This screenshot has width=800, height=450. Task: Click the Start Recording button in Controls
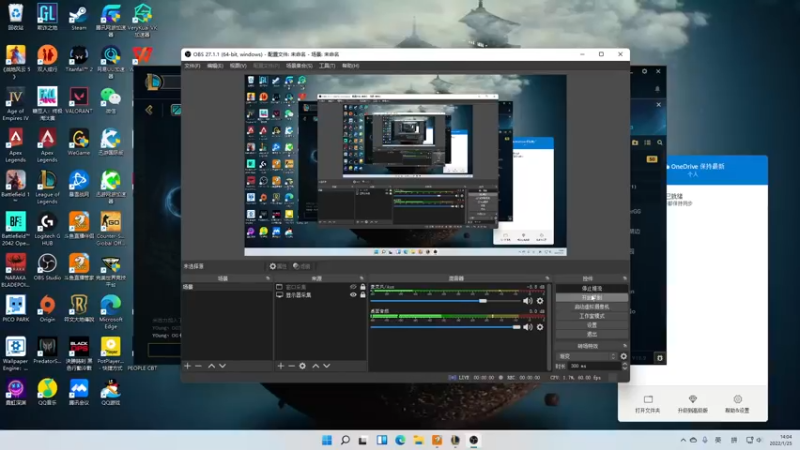(x=592, y=298)
